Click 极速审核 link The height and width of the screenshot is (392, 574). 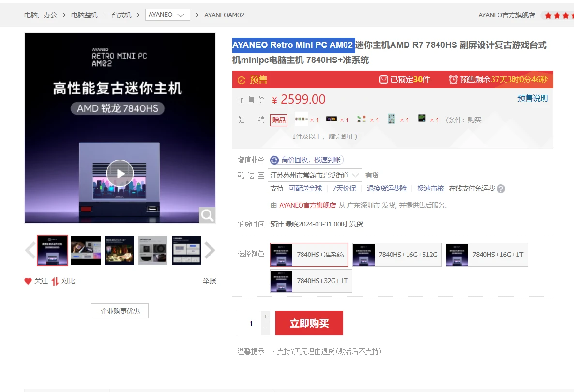(431, 188)
